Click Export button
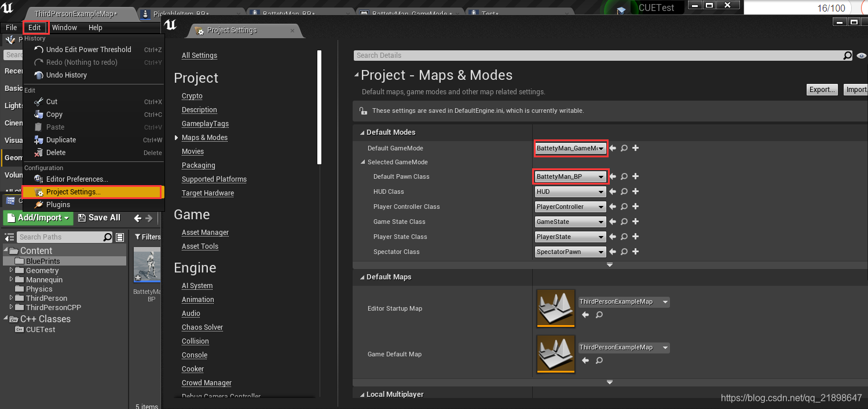This screenshot has width=868, height=409. coord(822,90)
